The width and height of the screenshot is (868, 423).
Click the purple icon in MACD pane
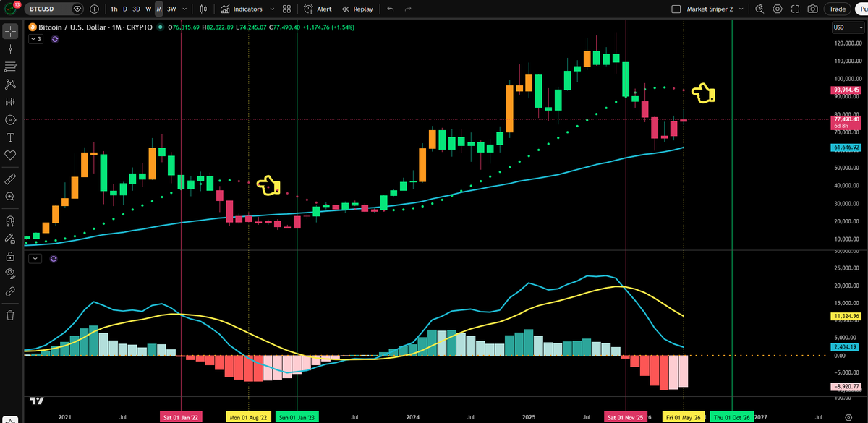tap(53, 258)
